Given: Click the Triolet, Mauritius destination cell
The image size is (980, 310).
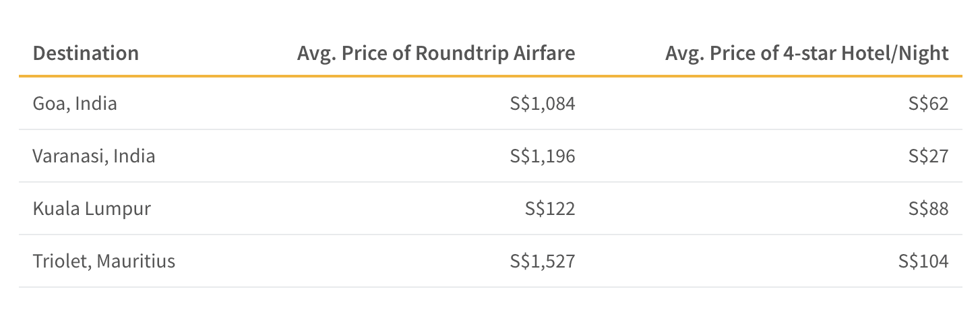Looking at the screenshot, I should click(x=104, y=261).
